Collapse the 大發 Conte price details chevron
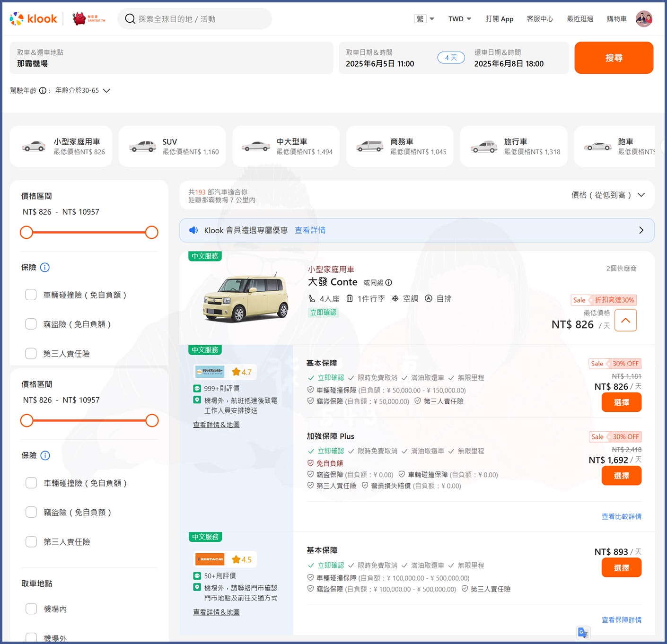 click(625, 320)
